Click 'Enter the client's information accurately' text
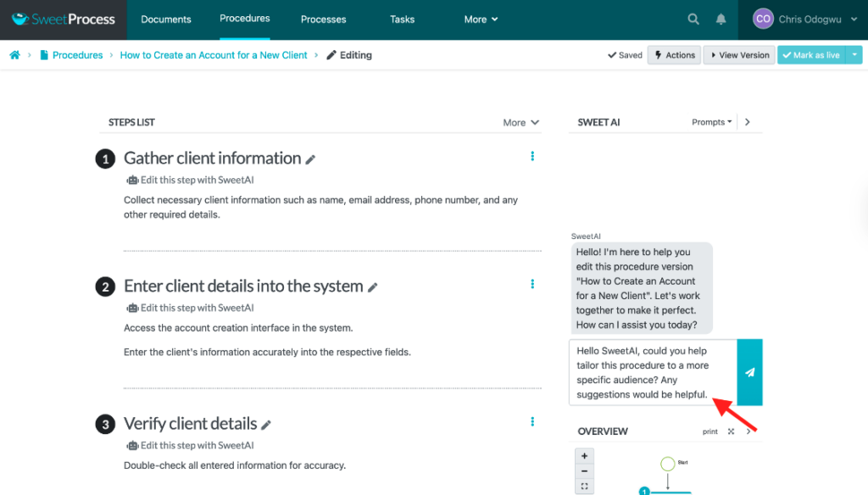 (267, 352)
